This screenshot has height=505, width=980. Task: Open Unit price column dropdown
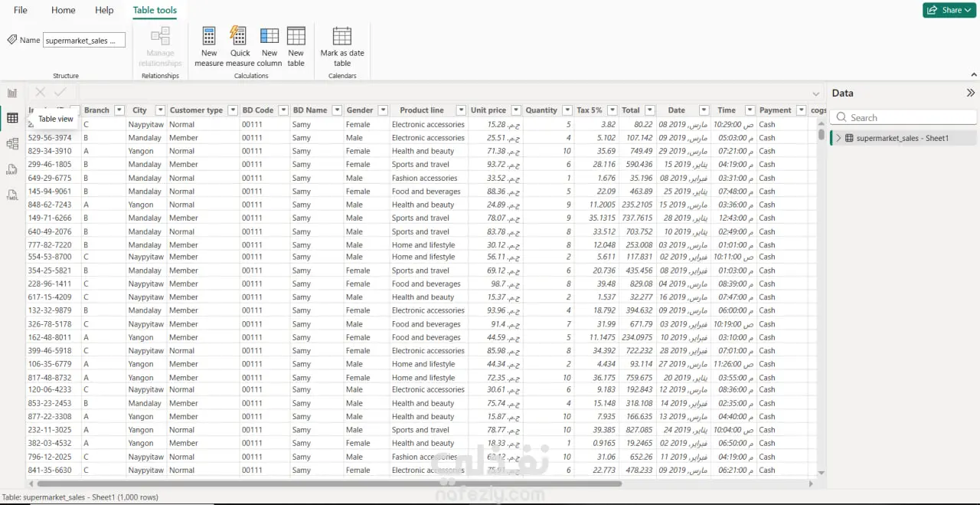[516, 110]
